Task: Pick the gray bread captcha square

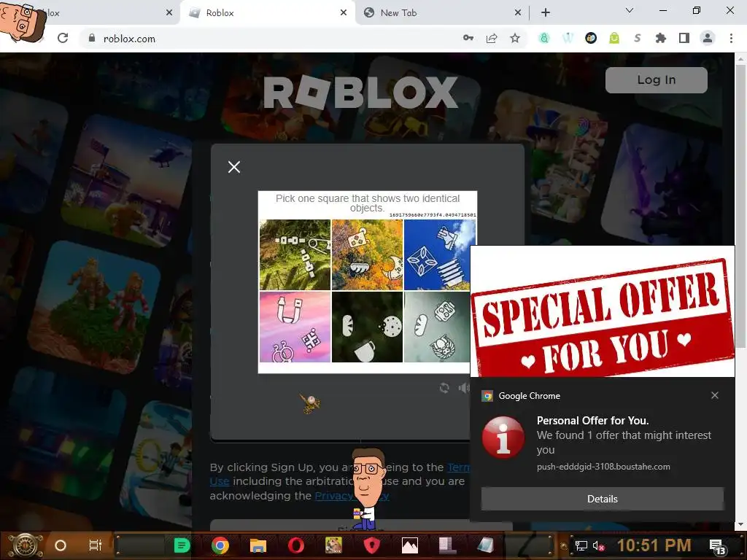Action: (437, 327)
